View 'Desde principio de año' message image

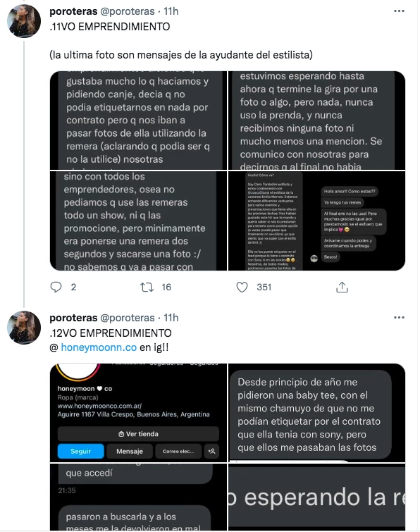(x=317, y=413)
